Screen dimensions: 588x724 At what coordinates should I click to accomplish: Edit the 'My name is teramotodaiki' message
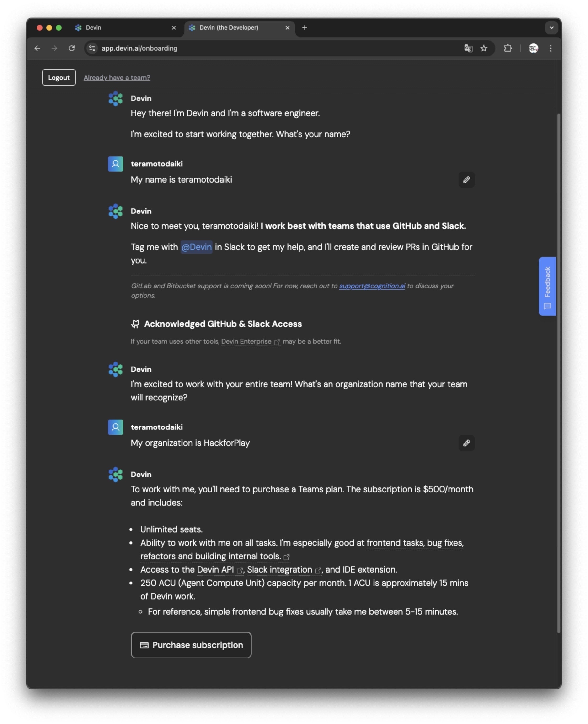(x=466, y=179)
